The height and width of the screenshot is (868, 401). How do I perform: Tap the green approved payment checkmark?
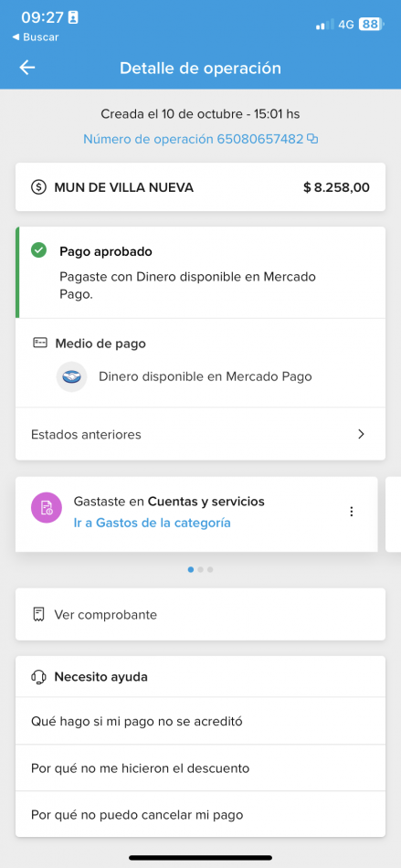38,250
